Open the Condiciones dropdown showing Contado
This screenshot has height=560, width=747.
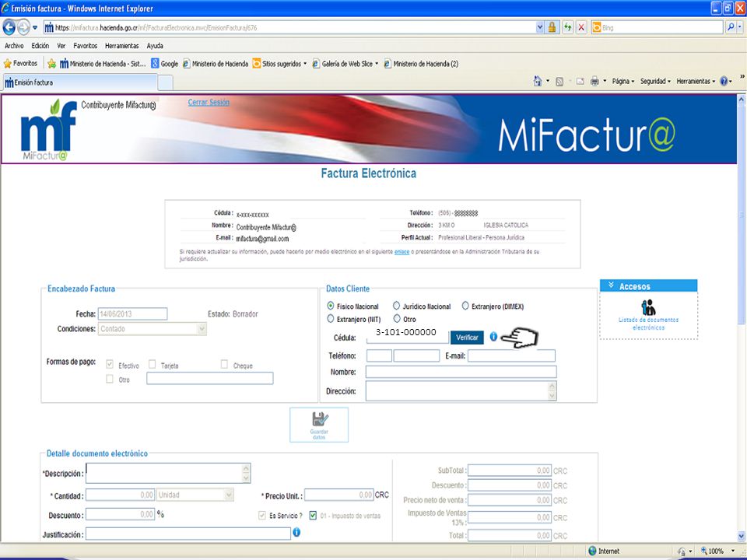152,328
